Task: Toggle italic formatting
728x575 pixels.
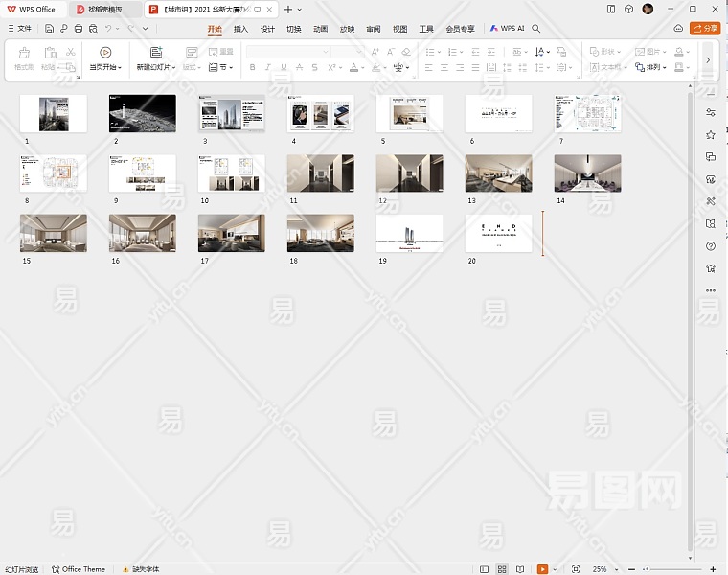Action: (269, 68)
